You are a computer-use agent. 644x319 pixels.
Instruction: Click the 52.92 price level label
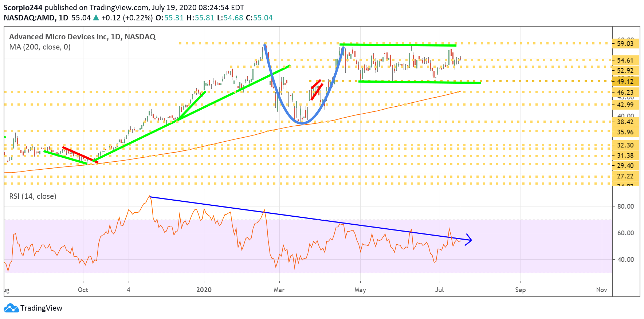click(x=625, y=71)
